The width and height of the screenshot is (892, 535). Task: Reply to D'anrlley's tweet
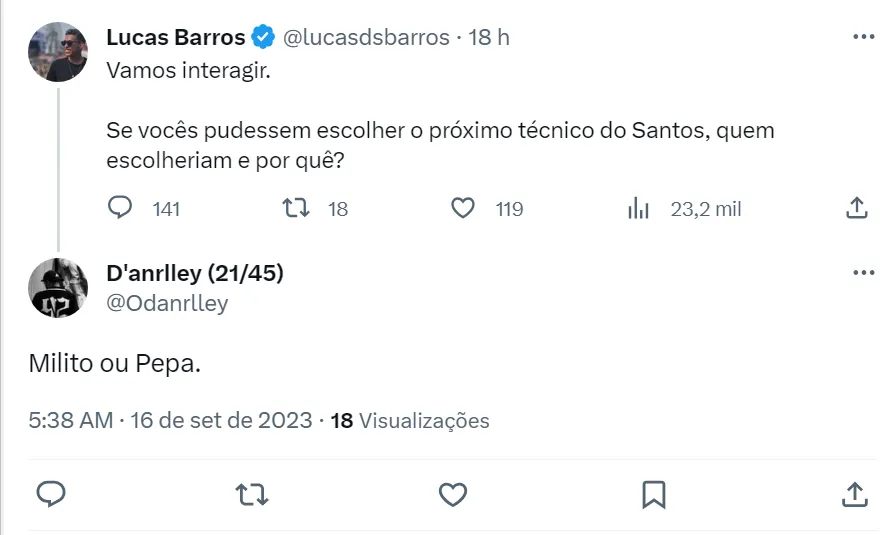click(x=51, y=494)
